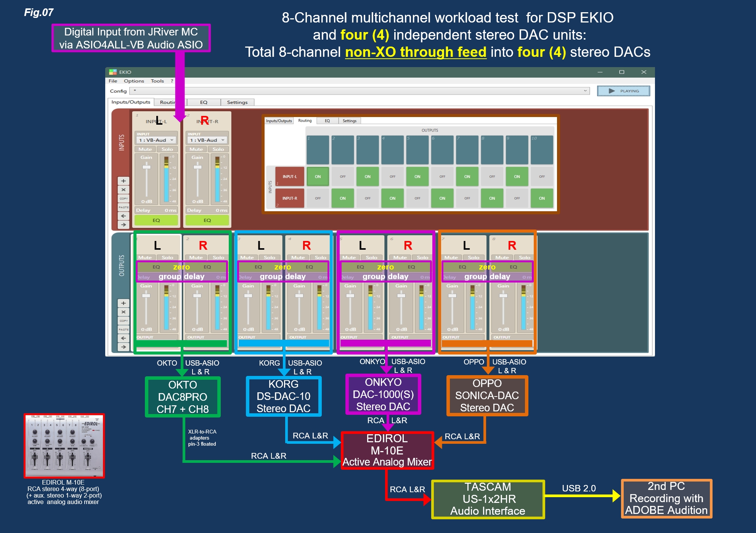This screenshot has height=533, width=756.
Task: Solo output channel 2
Action: click(x=218, y=257)
